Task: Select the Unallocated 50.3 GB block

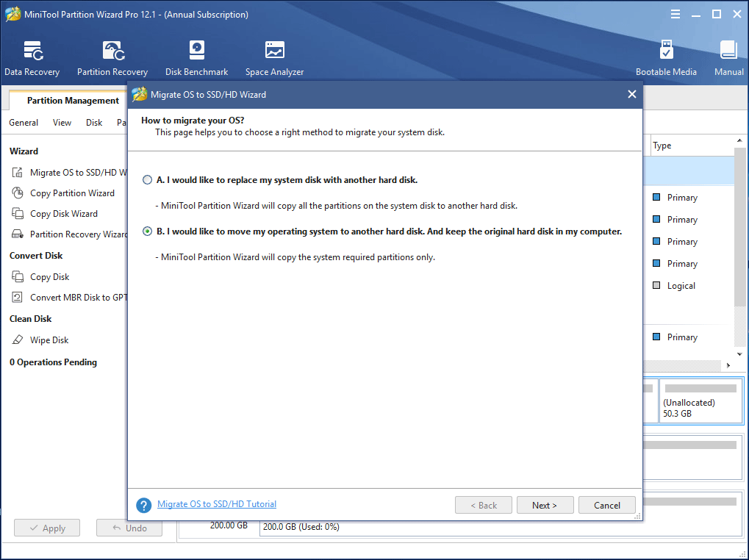Action: click(700, 401)
